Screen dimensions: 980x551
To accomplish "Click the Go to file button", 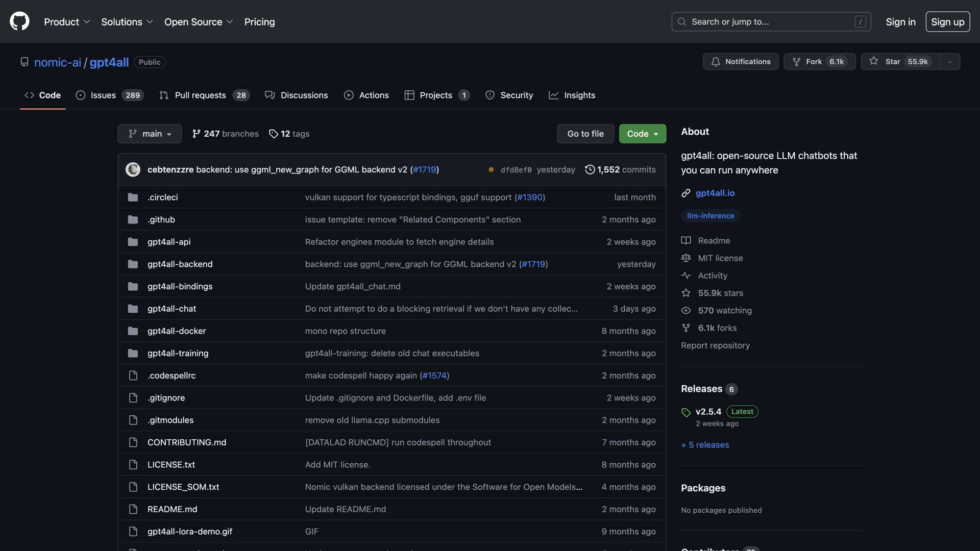I will 585,134.
